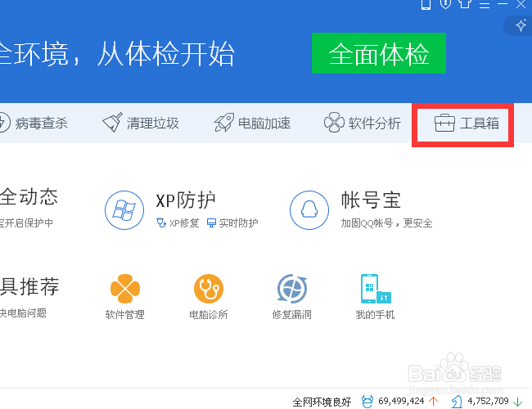Click the orange up arrow in status bar
Viewport: 532px width, 409px height.
(433, 402)
